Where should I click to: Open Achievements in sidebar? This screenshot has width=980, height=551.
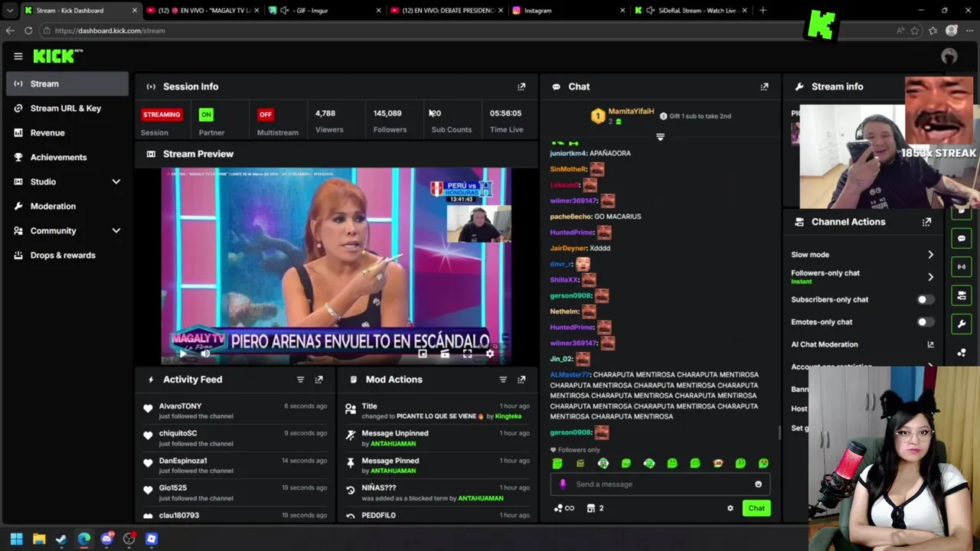67,158
